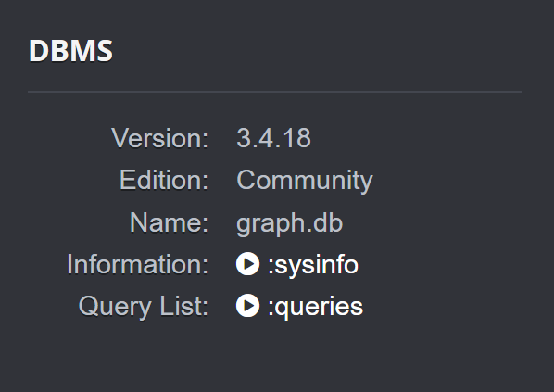
Task: Click the Version: label
Action: [160, 138]
